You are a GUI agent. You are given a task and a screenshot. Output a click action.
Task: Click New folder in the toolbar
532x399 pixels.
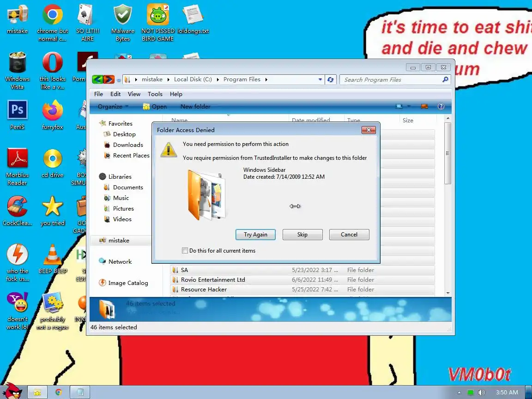[195, 107]
